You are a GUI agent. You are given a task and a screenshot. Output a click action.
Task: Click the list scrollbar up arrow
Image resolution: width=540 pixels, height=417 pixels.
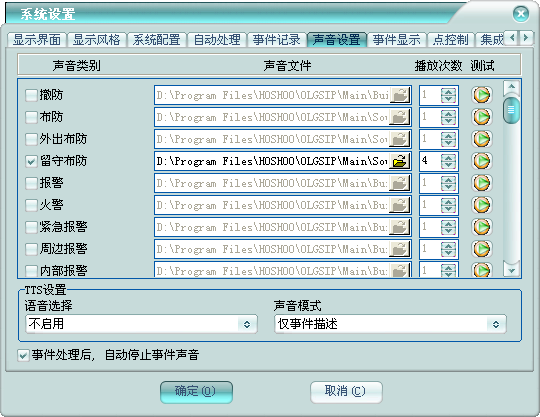click(x=511, y=87)
